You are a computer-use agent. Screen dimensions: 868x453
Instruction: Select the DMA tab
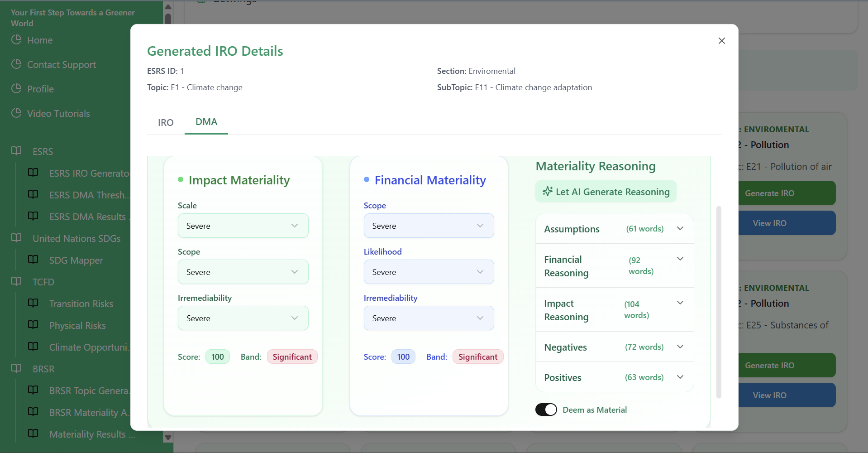click(x=206, y=121)
